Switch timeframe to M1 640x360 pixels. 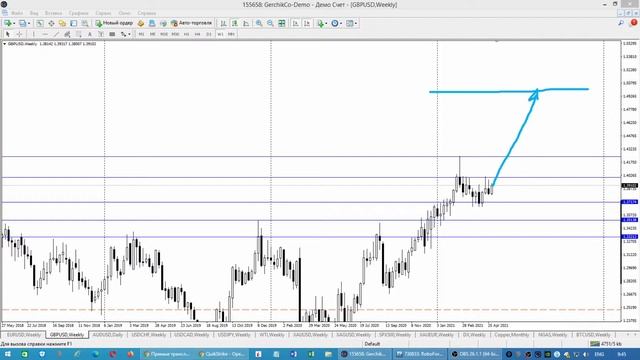click(141, 34)
